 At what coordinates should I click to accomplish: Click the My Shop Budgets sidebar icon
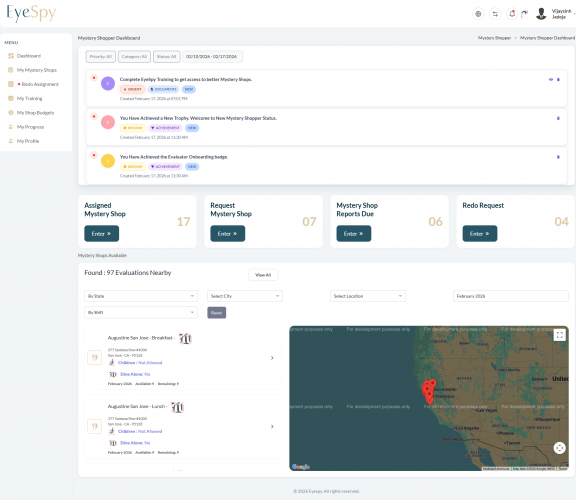click(11, 113)
